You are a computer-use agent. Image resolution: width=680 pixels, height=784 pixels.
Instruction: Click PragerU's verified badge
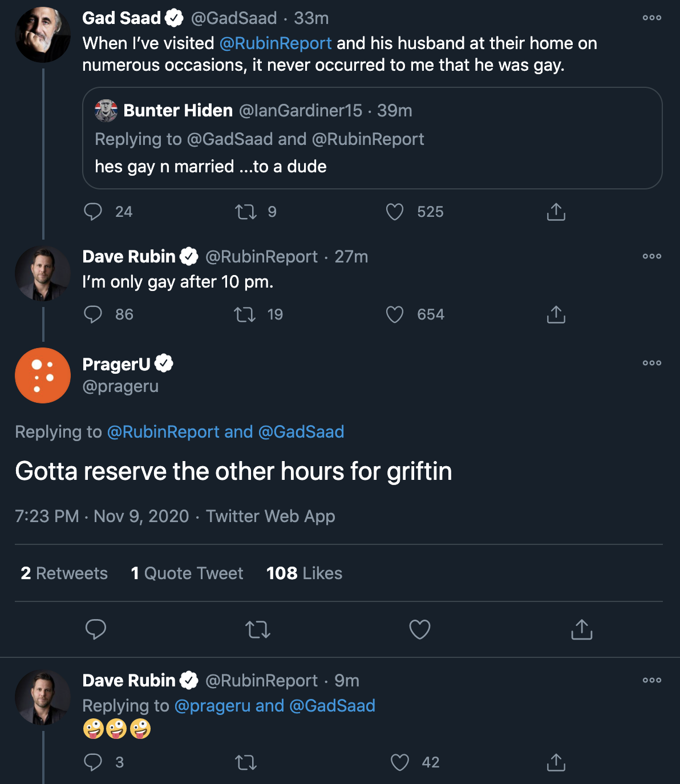165,362
